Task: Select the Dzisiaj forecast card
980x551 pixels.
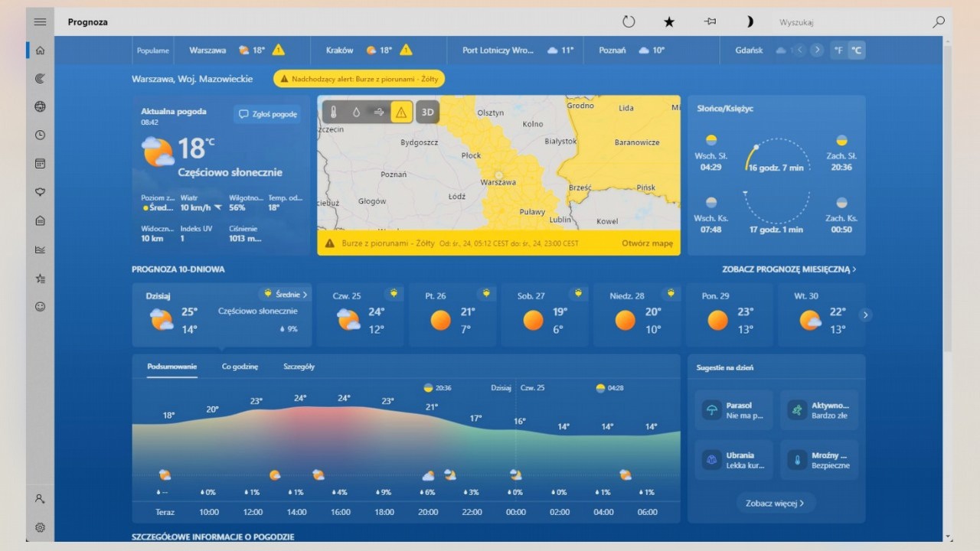Action: 222,315
